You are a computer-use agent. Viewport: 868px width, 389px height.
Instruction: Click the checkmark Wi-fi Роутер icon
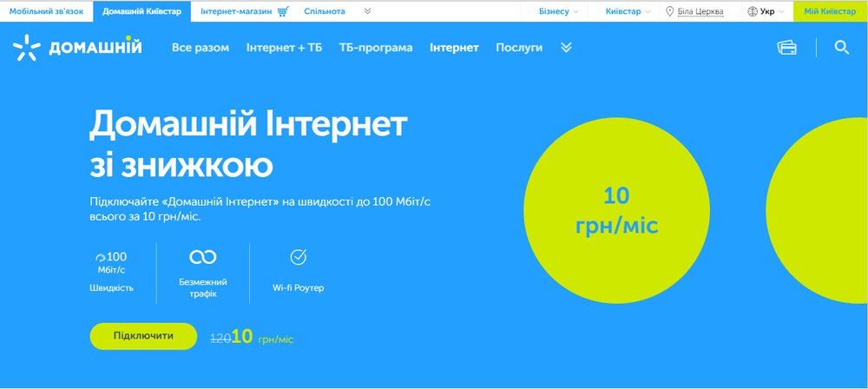click(299, 256)
